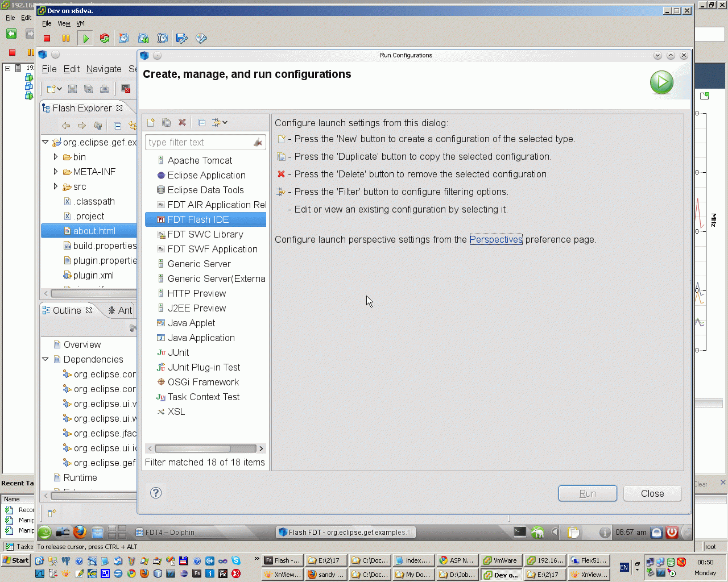Switch to the Flash Explorer tab

tap(82, 108)
